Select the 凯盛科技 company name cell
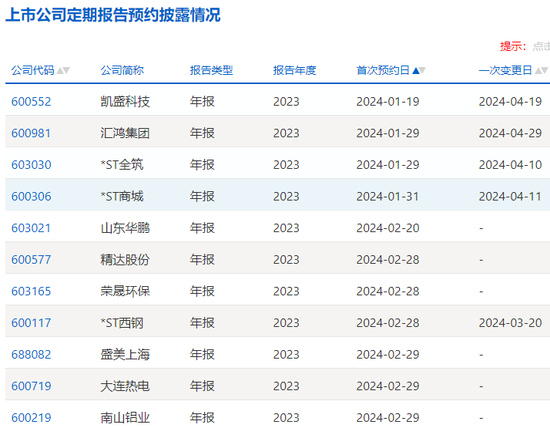The image size is (550, 428). click(x=125, y=102)
